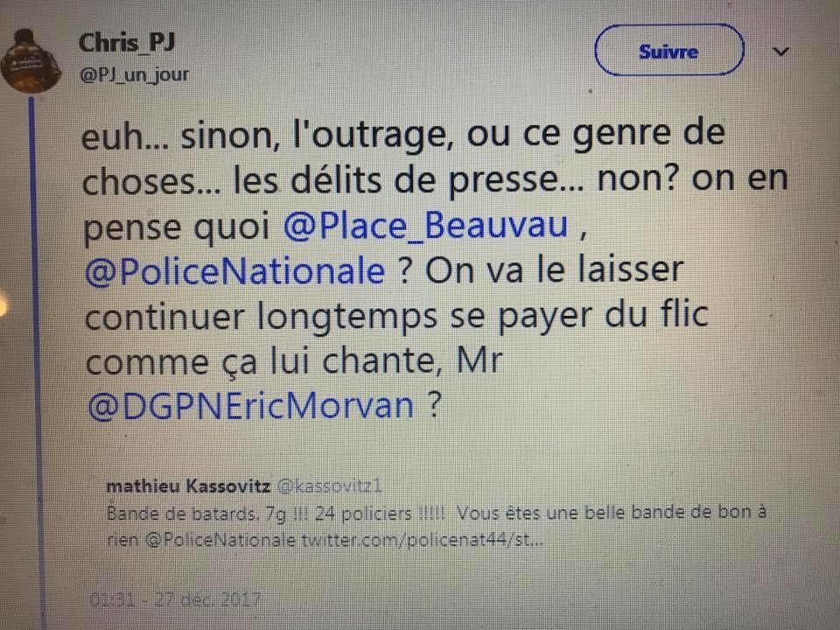
Task: Expand the tweet options chevron
Action: (x=781, y=52)
